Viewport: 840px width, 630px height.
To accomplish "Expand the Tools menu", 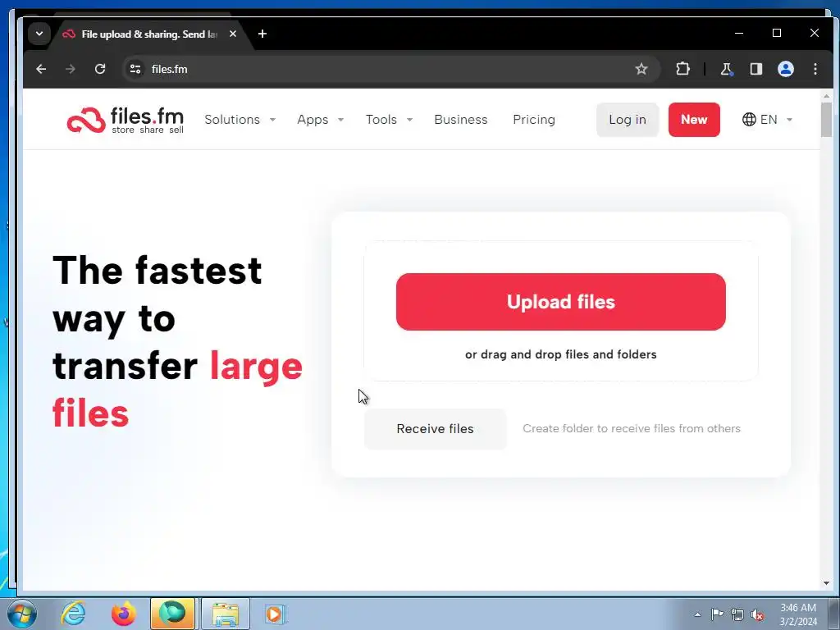I will tap(389, 120).
